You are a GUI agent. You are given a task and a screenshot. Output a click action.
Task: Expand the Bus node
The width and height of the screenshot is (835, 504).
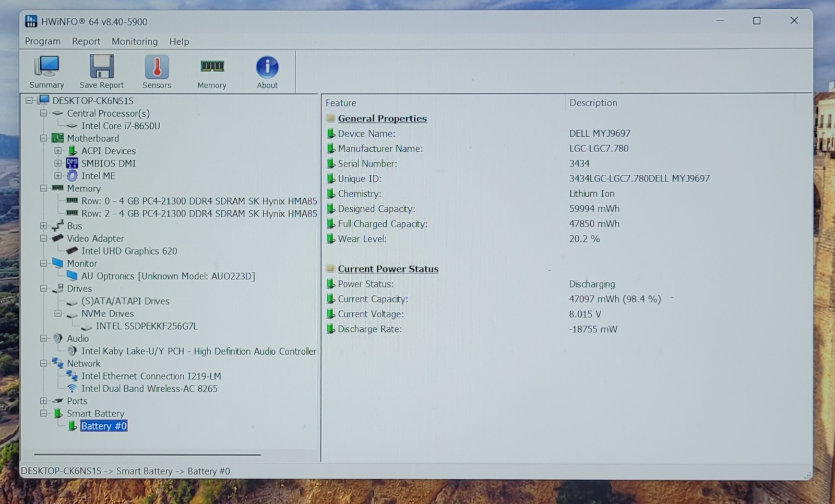pyautogui.click(x=43, y=226)
